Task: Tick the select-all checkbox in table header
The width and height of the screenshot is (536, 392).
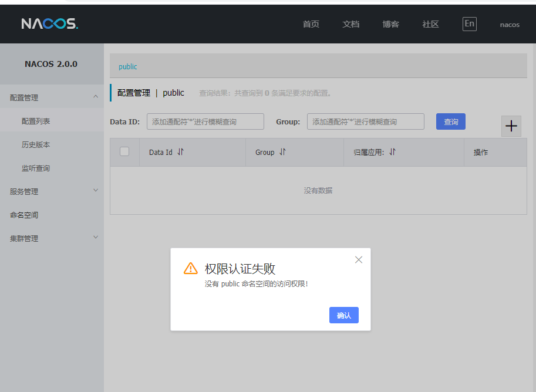Action: (124, 151)
